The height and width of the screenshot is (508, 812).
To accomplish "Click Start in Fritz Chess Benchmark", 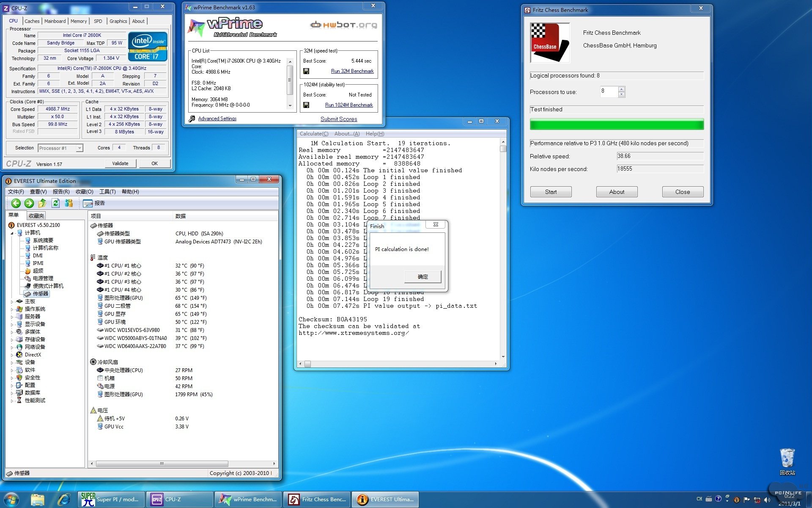I will [551, 192].
